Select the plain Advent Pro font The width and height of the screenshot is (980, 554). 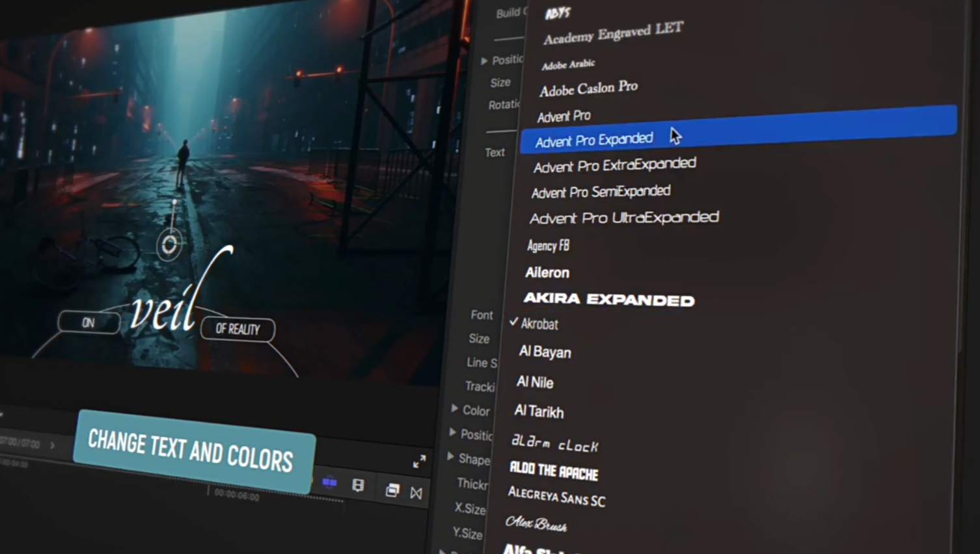click(x=564, y=116)
